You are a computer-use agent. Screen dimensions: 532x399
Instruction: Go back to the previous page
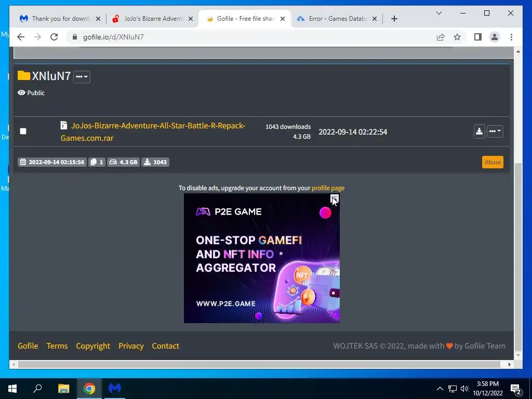tap(21, 37)
